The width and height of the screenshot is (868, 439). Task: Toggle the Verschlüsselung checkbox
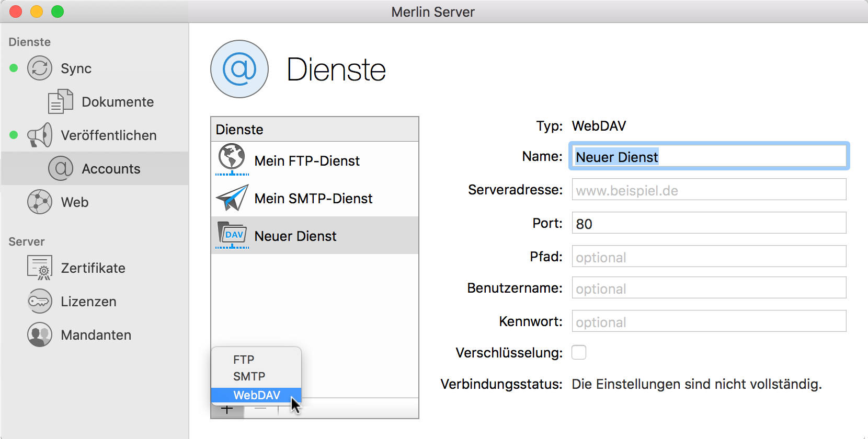click(x=579, y=352)
